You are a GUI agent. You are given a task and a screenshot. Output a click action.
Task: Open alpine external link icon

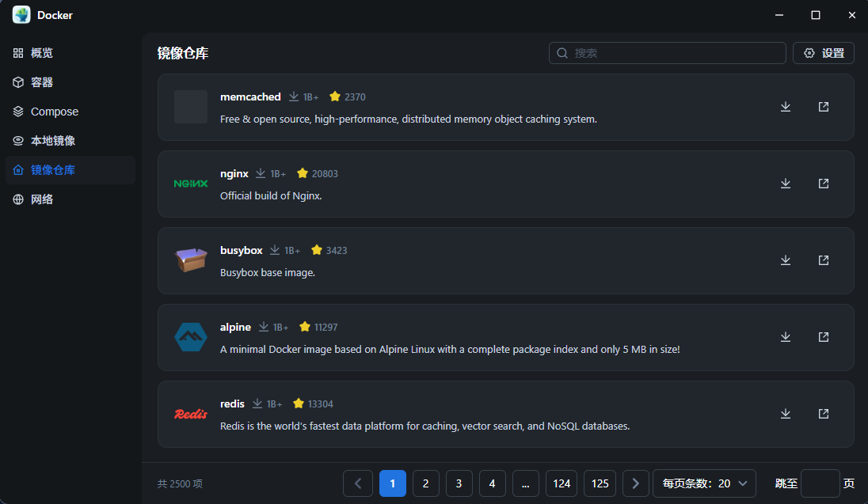(x=824, y=337)
